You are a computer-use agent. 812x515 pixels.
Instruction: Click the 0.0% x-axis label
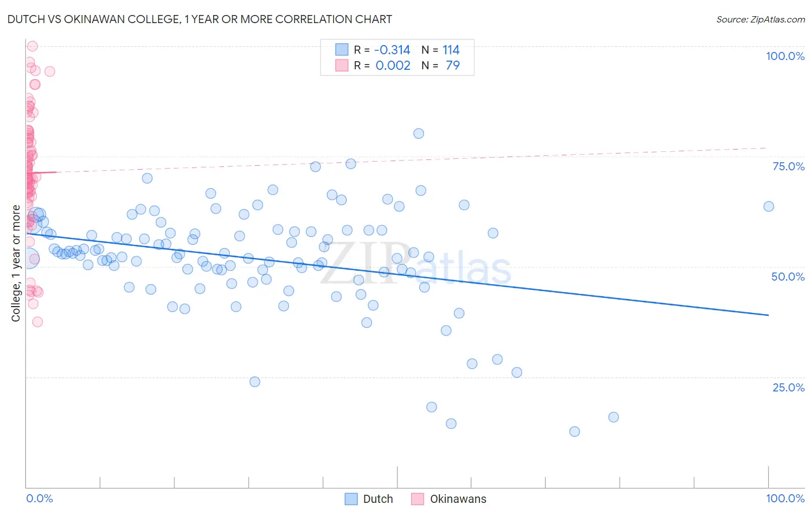point(39,498)
